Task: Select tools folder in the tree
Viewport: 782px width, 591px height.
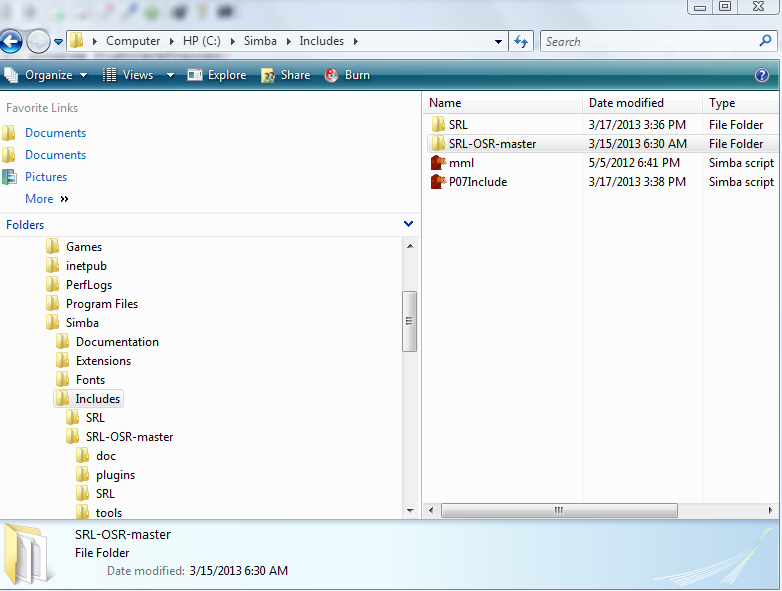Action: [109, 513]
